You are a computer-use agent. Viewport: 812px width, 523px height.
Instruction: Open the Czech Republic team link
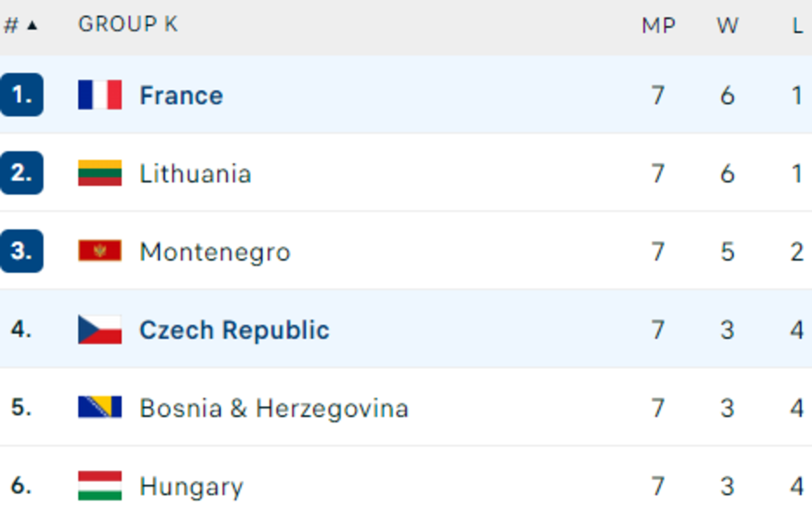click(x=234, y=330)
